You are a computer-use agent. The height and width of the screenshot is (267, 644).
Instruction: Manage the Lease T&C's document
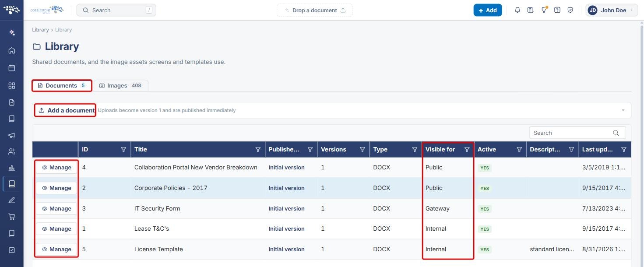pyautogui.click(x=56, y=229)
